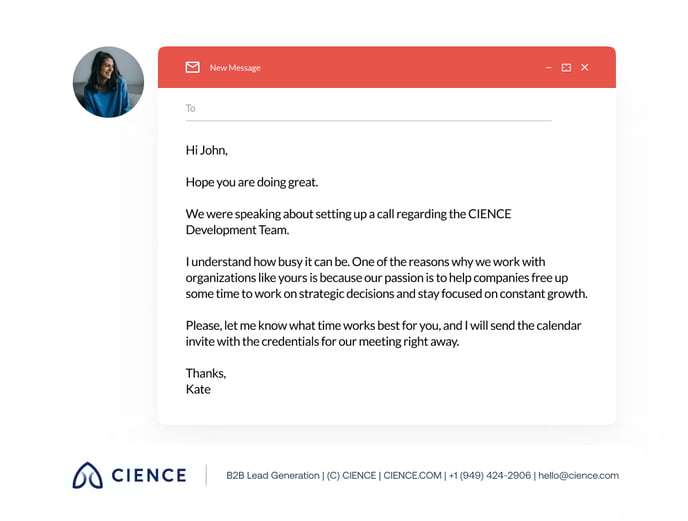688x521 pixels.
Task: Click the (C) CIENCE footer text
Action: [351, 475]
